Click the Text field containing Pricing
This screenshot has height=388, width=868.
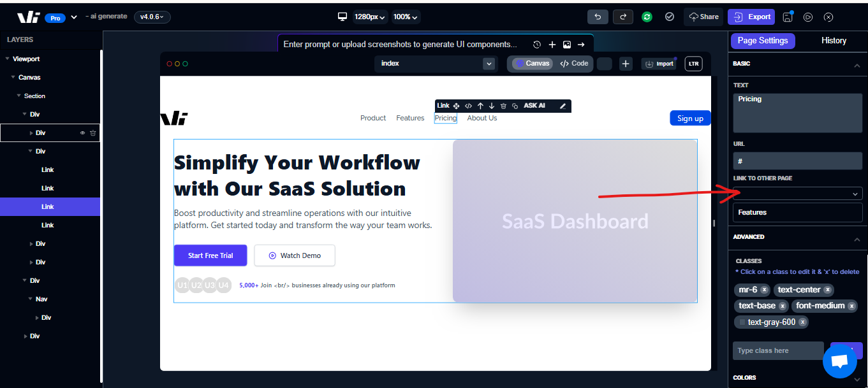tap(797, 112)
